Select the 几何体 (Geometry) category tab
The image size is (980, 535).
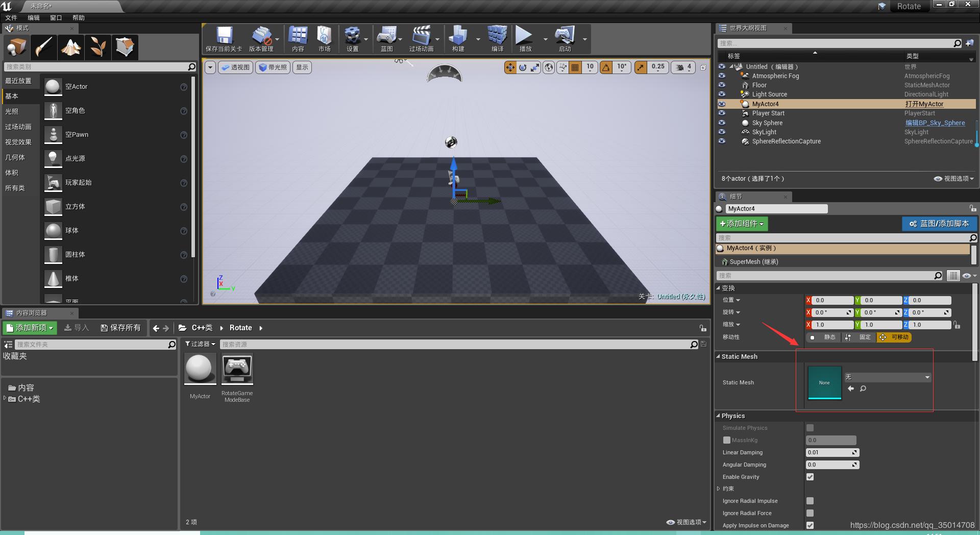[15, 157]
